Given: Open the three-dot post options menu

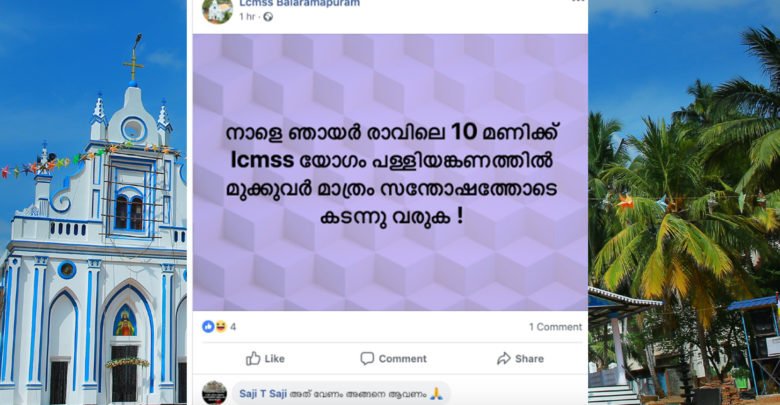Looking at the screenshot, I should (x=578, y=1).
